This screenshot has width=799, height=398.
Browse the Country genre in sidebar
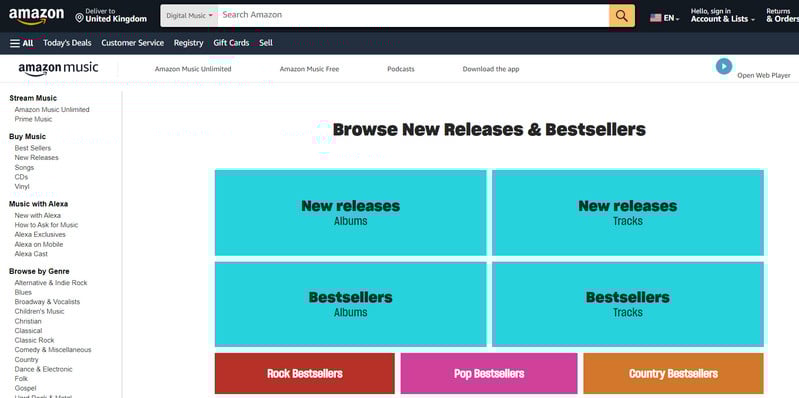26,360
